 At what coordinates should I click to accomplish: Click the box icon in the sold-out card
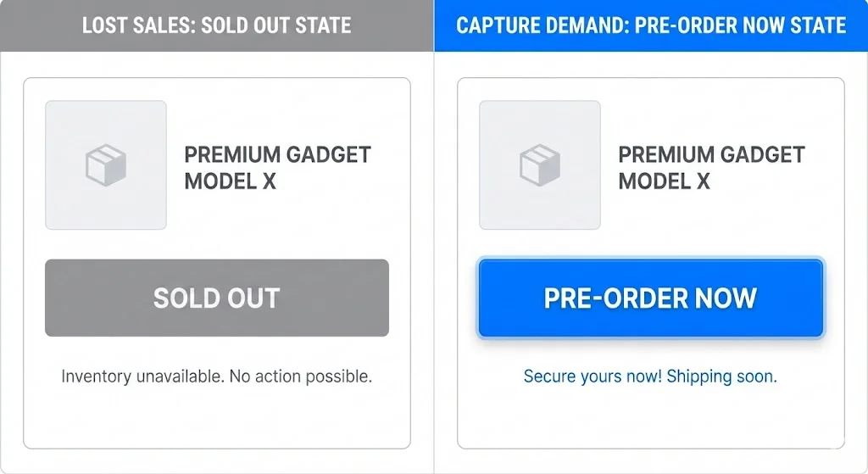click(106, 165)
